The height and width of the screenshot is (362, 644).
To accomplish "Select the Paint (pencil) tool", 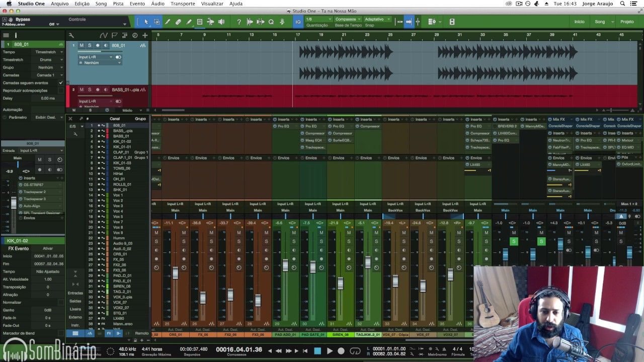I will coord(189,22).
